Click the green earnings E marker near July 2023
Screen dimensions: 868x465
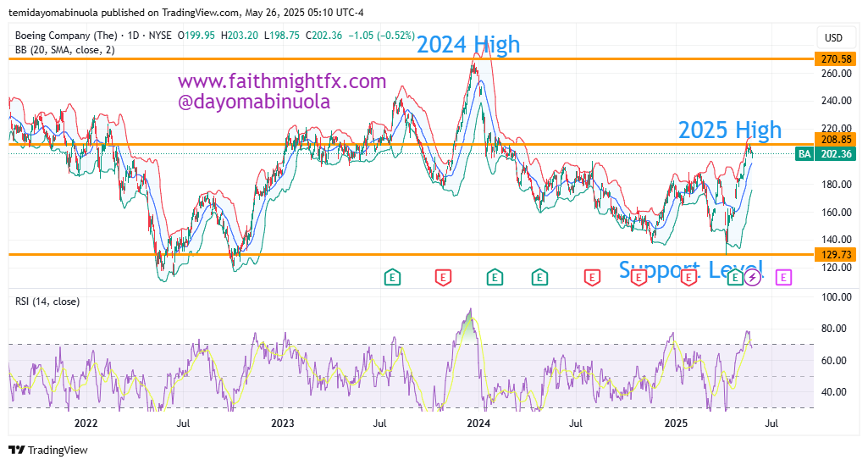[x=392, y=277]
